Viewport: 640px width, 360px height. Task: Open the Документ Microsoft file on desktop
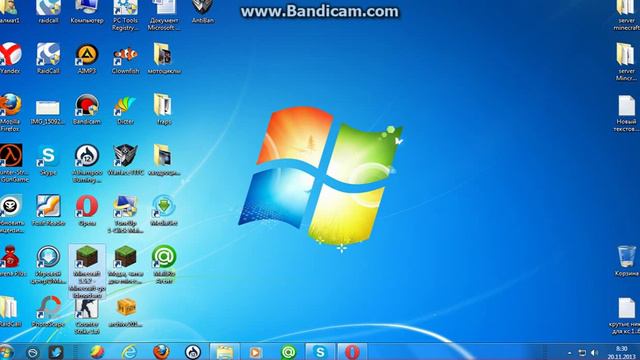click(x=163, y=16)
